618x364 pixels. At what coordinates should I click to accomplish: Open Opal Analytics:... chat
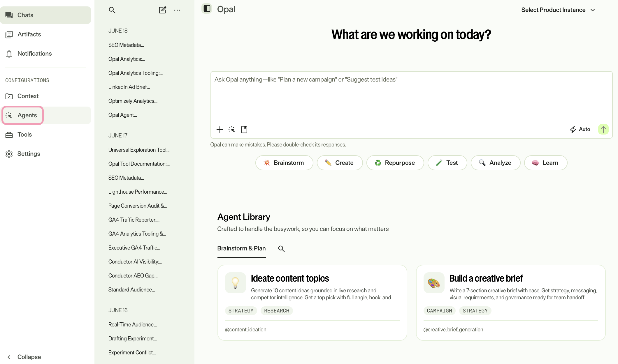(x=127, y=59)
